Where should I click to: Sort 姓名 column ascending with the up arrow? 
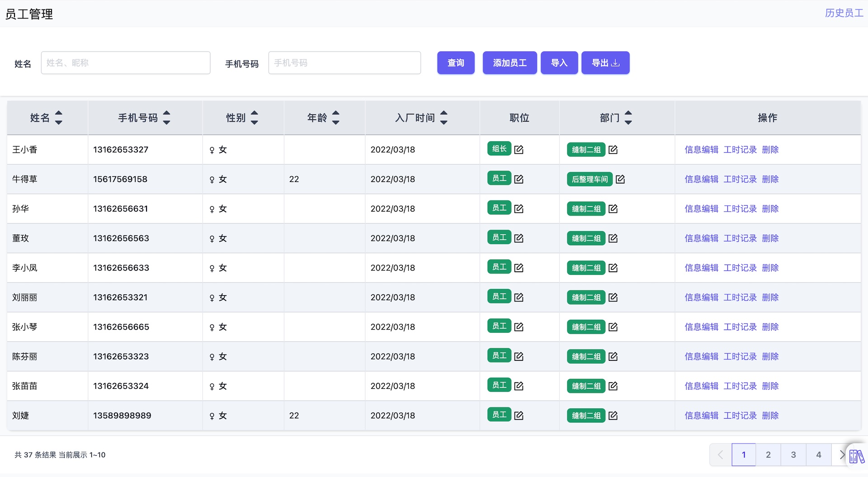[59, 113]
